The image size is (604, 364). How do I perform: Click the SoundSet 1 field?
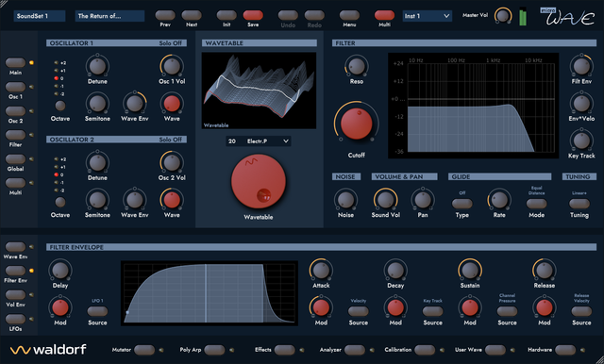tap(40, 16)
